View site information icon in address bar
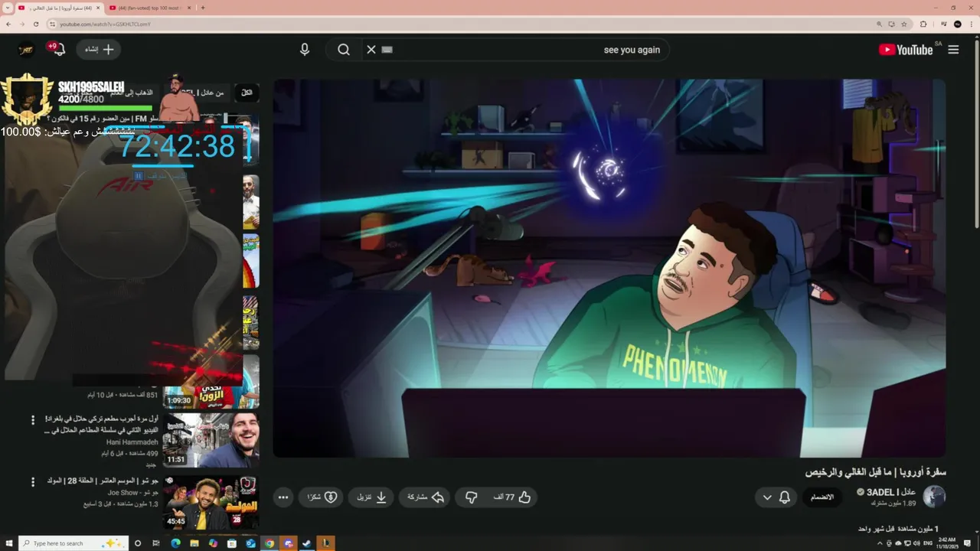 (52, 24)
